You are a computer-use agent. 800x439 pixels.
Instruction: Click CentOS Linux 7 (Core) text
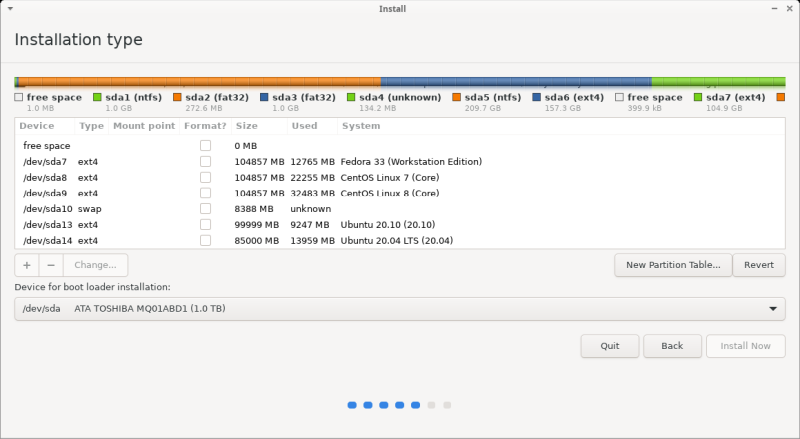[390, 177]
